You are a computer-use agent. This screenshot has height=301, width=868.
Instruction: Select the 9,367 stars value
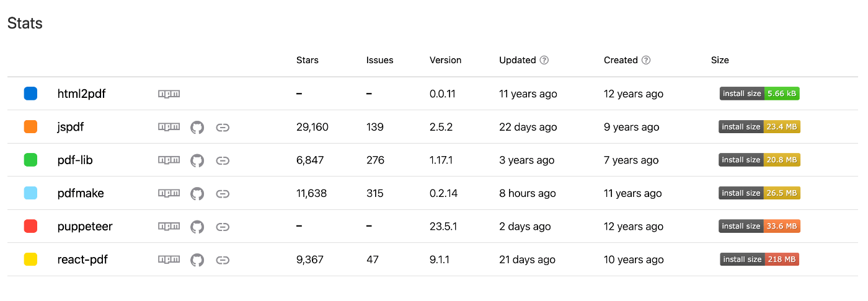click(x=310, y=260)
